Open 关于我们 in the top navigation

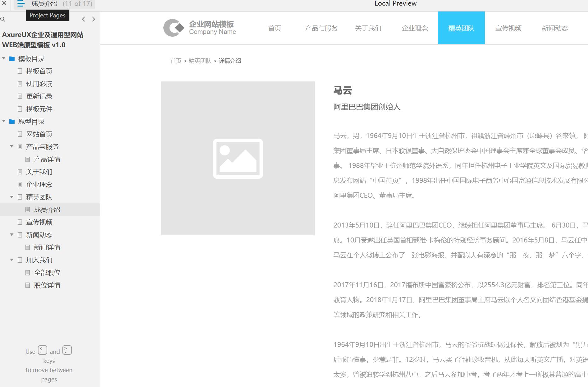(x=368, y=28)
